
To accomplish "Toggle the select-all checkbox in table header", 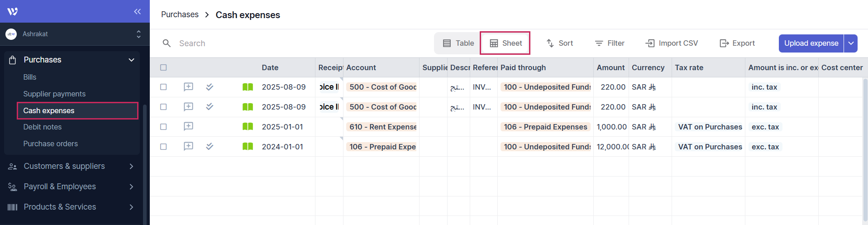I will click(x=163, y=67).
